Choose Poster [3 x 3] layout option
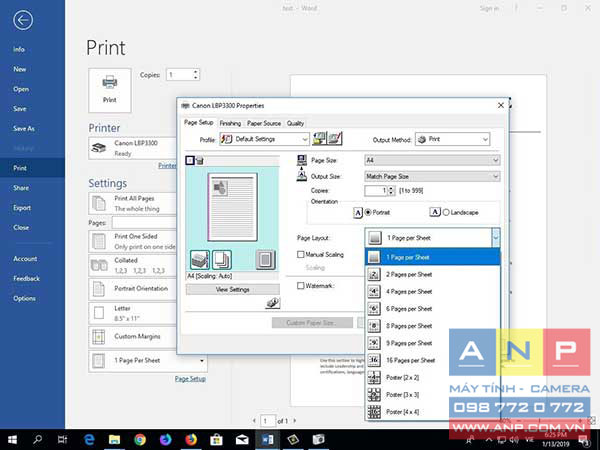This screenshot has width=600, height=450. click(433, 395)
